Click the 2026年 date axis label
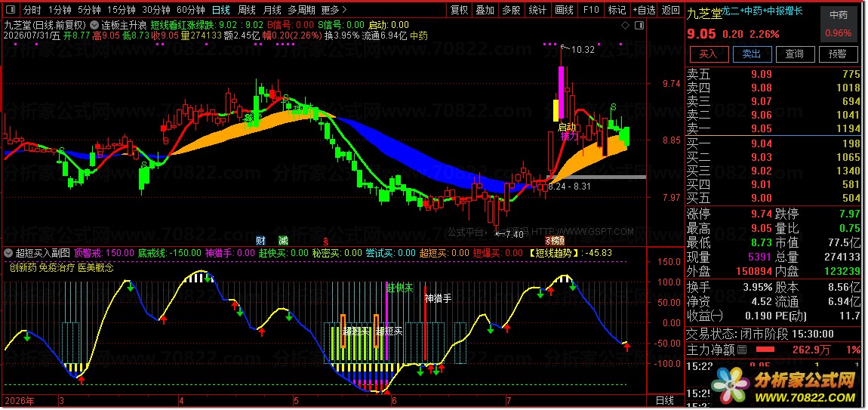Image resolution: width=868 pixels, height=410 pixels. point(18,400)
